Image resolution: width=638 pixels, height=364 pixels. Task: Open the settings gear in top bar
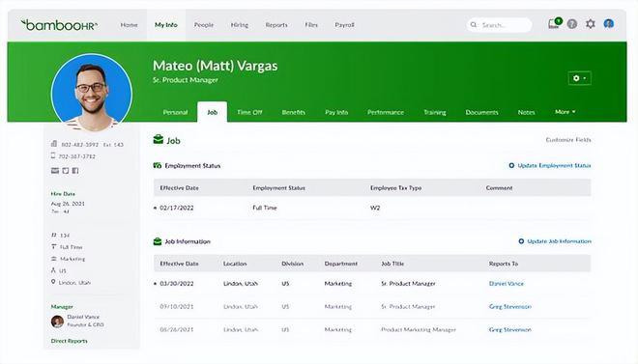pyautogui.click(x=591, y=24)
